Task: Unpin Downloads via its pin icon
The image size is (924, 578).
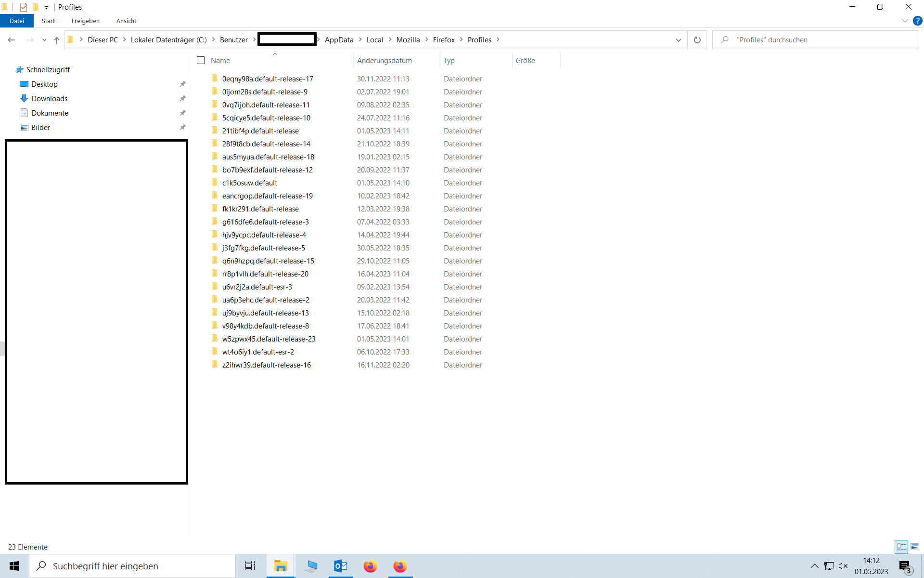Action: click(182, 98)
